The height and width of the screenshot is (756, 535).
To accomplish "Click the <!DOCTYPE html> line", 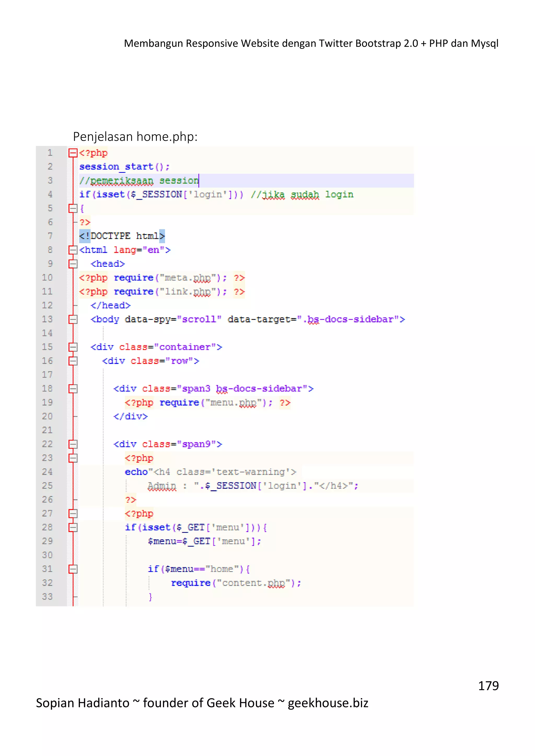I will click(x=122, y=236).
